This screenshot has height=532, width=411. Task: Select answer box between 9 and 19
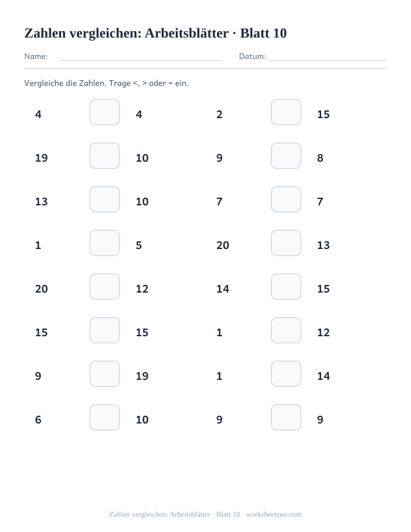click(105, 374)
